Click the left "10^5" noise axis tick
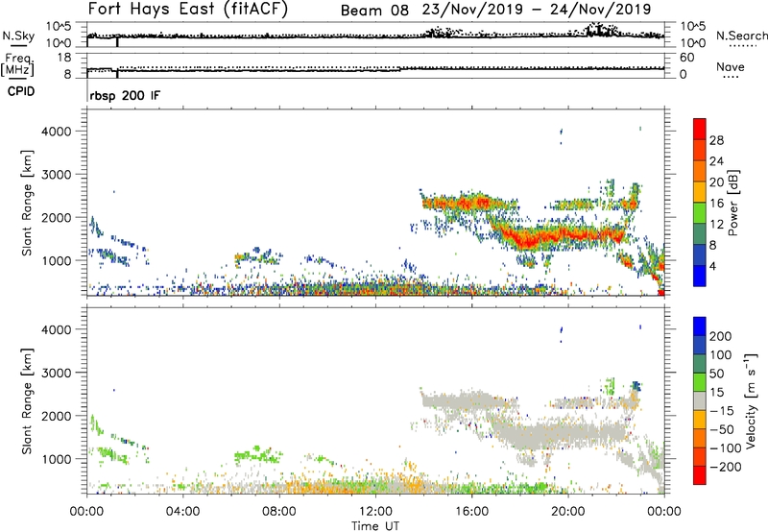 pyautogui.click(x=59, y=27)
